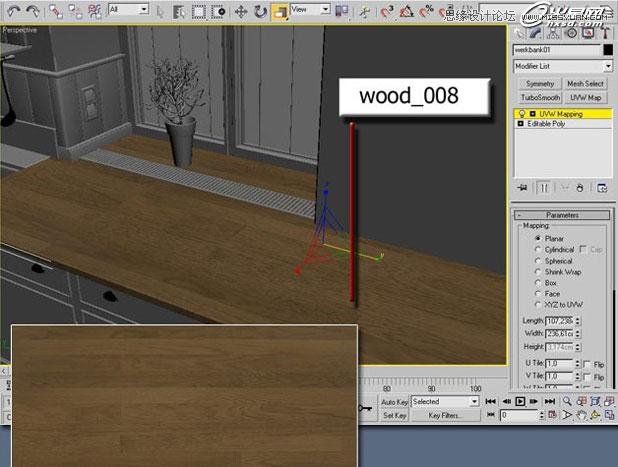Enable the U Tile Flip checkbox
Viewport: 618px width, 467px height.
(586, 364)
